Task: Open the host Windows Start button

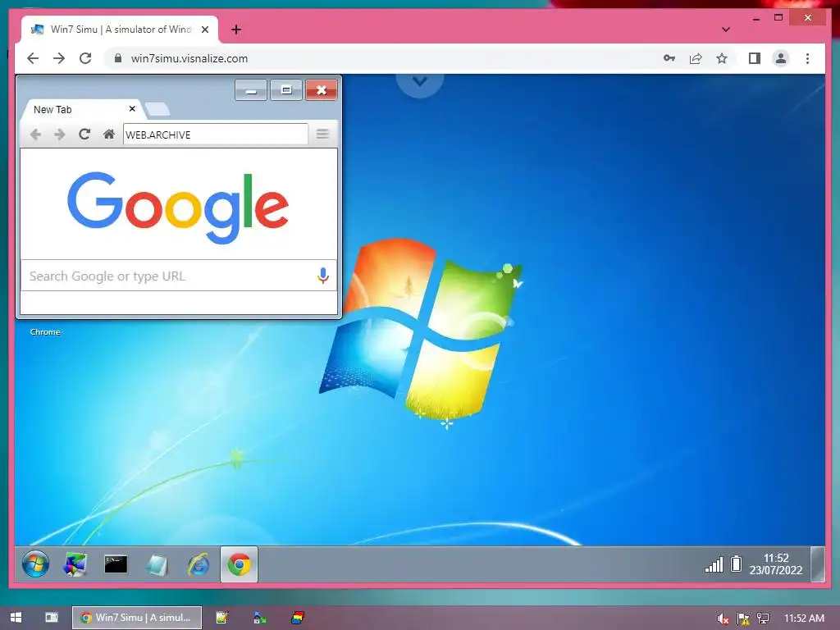Action: coord(16,618)
